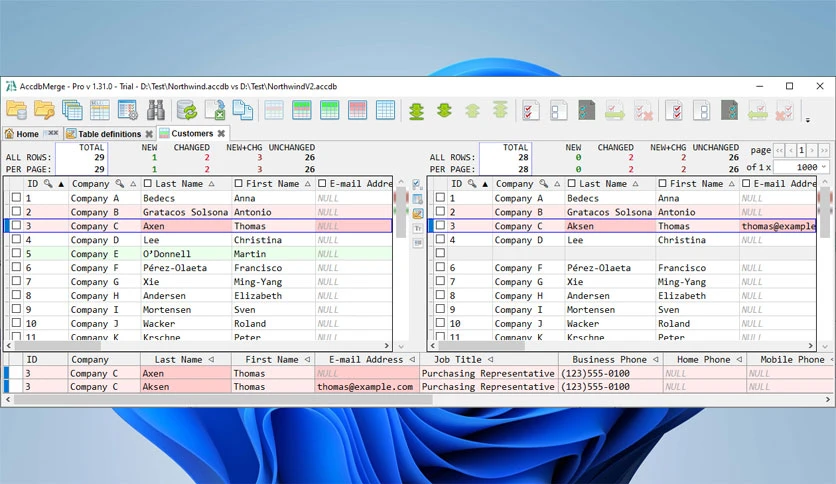Go to the first page double arrow

(x=779, y=150)
